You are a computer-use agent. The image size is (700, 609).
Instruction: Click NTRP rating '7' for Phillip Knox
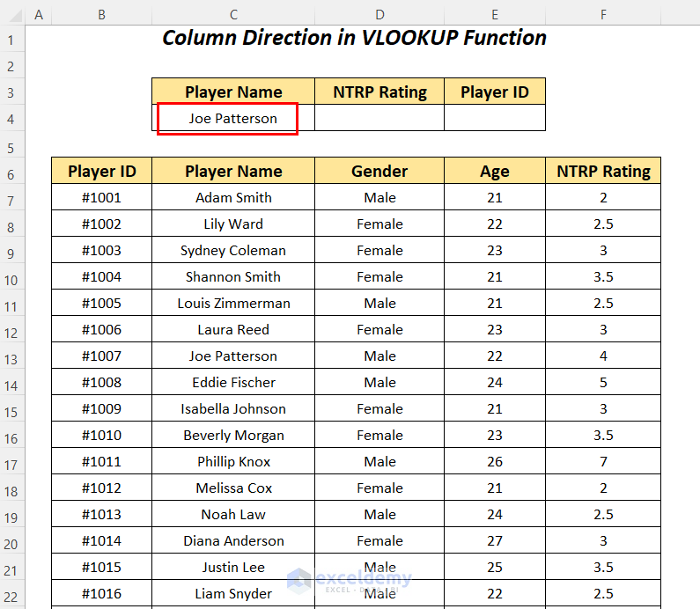click(603, 461)
